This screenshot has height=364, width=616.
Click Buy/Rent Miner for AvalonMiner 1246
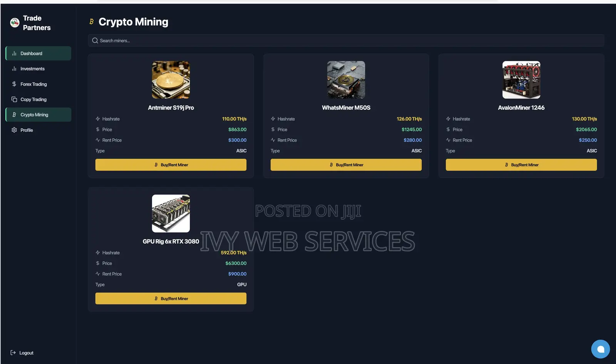521,165
